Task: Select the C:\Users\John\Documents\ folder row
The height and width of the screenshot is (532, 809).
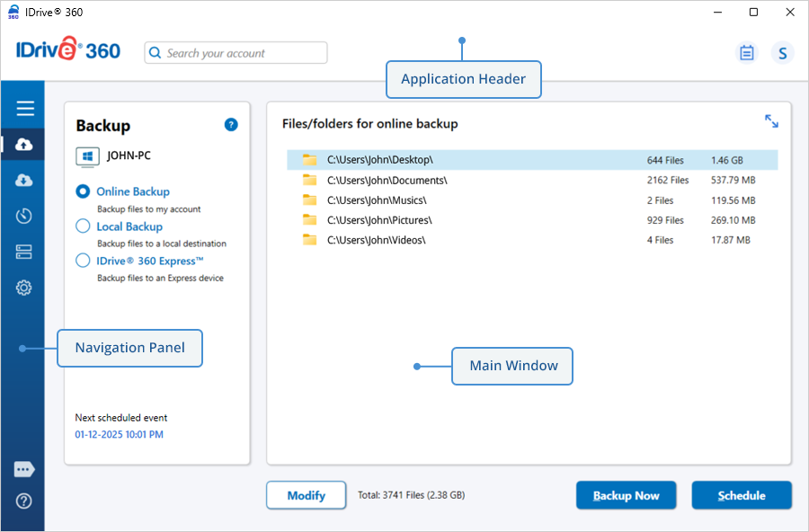Action: click(x=532, y=180)
